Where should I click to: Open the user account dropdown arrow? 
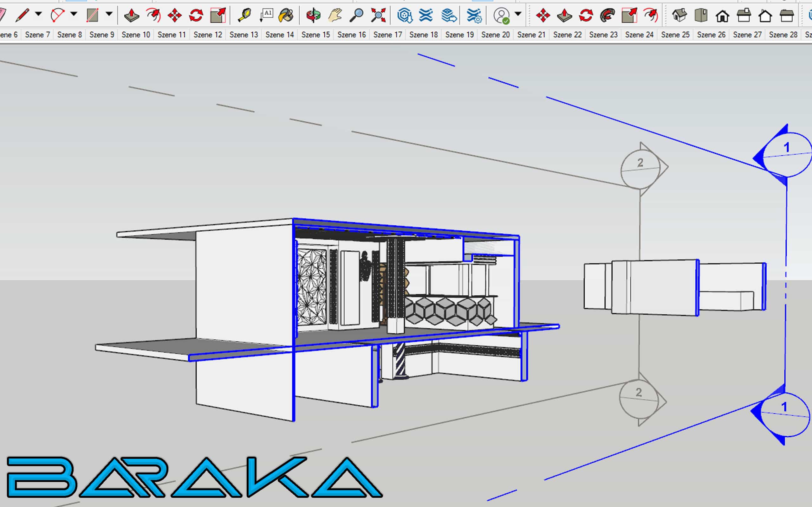point(518,14)
